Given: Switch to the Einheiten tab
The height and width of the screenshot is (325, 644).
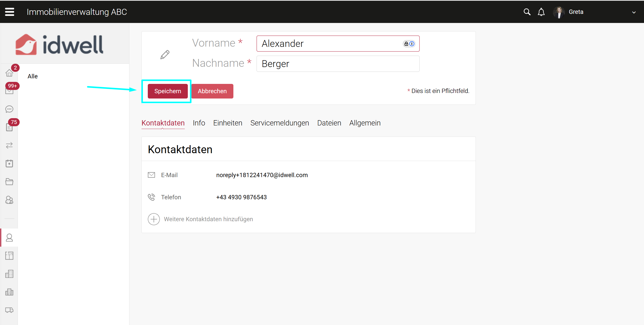Looking at the screenshot, I should tap(228, 123).
